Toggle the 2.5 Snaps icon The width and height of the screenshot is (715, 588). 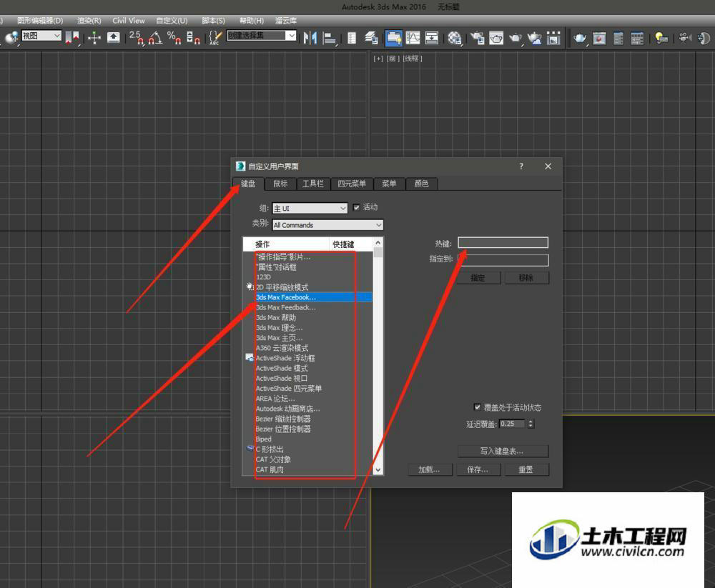click(x=136, y=37)
